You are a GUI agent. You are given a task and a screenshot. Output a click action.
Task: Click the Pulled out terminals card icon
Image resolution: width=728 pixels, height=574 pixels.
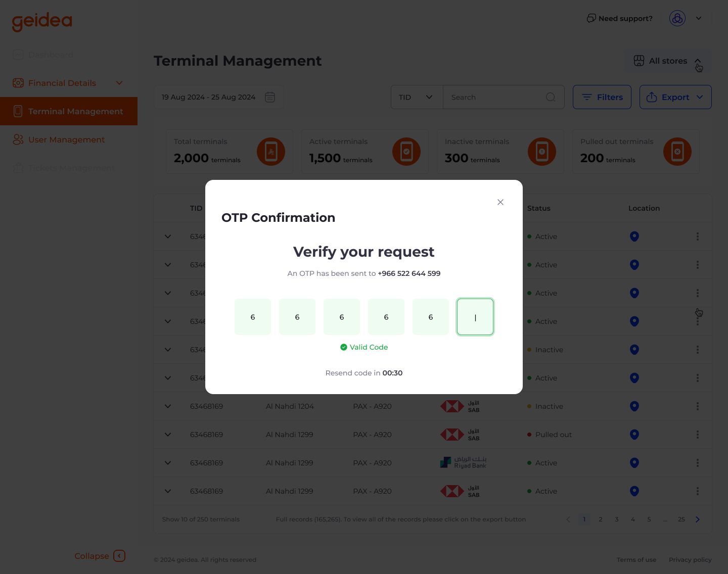point(677,151)
